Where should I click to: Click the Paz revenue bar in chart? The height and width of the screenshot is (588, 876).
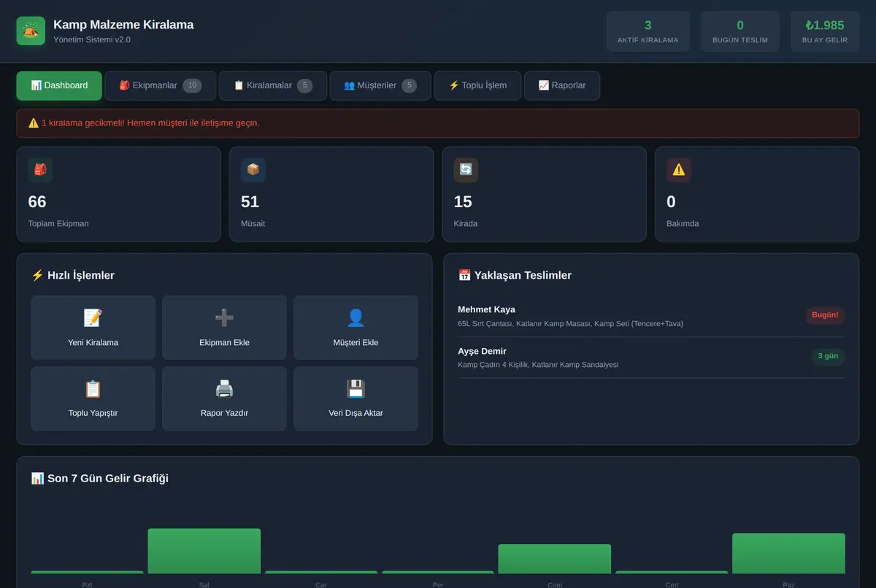[788, 554]
